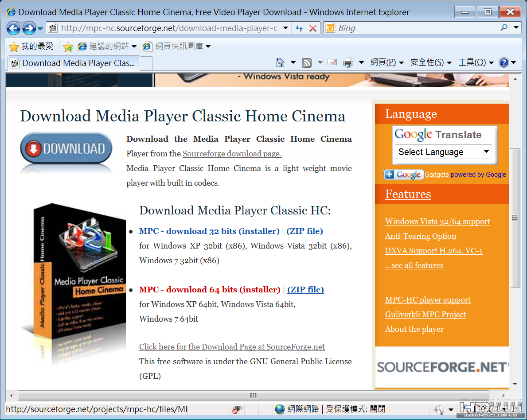The width and height of the screenshot is (527, 420).
Task: Open 建議的網站 suggested sites
Action: tap(107, 47)
